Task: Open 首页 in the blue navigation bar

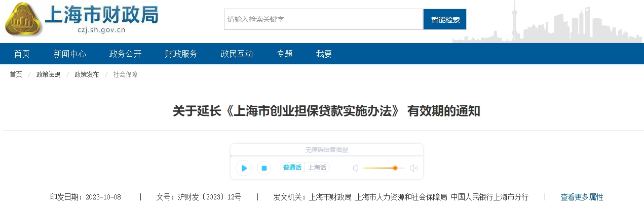Action: 22,54
